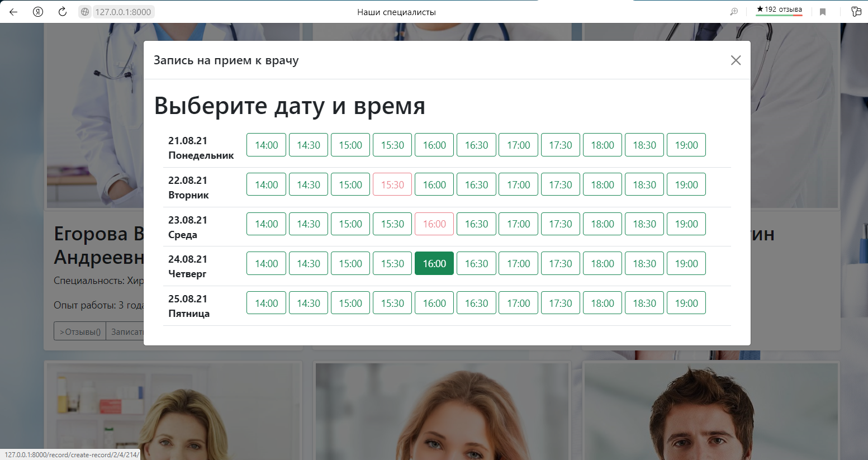The width and height of the screenshot is (868, 460).
Task: Click the doctor photo bottom left
Action: tap(173, 411)
